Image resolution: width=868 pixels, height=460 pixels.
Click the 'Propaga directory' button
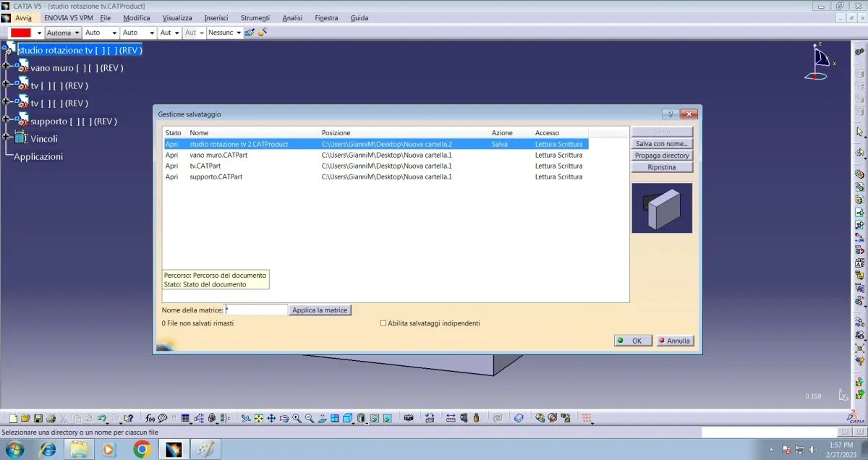tap(662, 156)
